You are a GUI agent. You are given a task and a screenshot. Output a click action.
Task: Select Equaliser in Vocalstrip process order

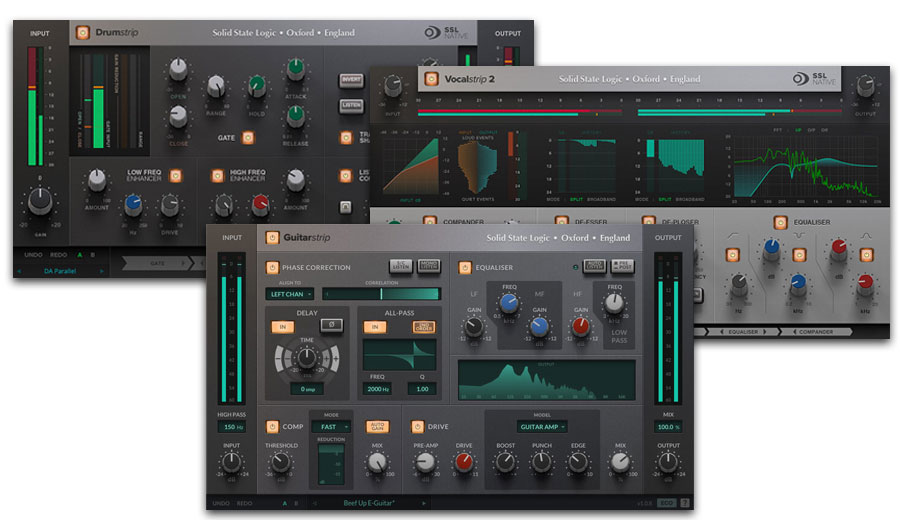743,332
